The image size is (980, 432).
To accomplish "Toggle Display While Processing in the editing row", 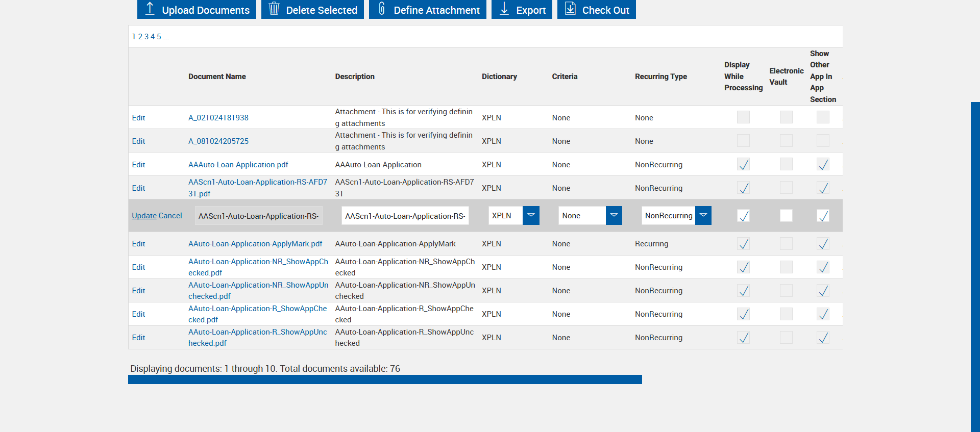I will pos(744,216).
